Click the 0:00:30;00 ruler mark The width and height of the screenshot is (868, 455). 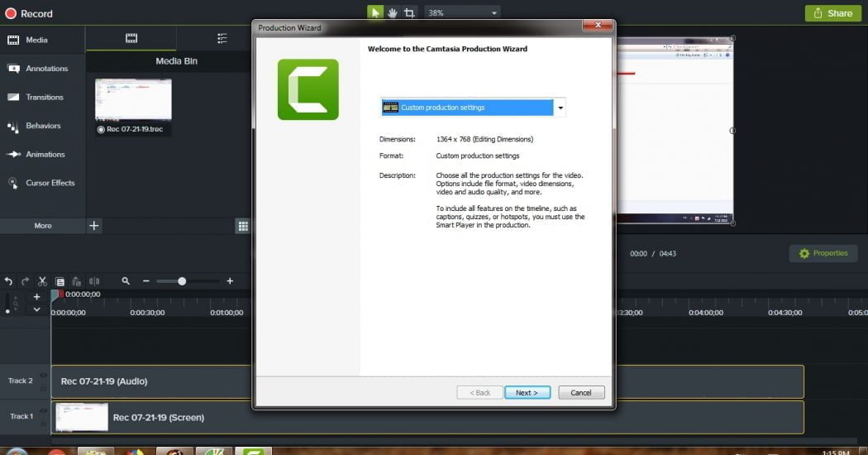click(x=147, y=313)
